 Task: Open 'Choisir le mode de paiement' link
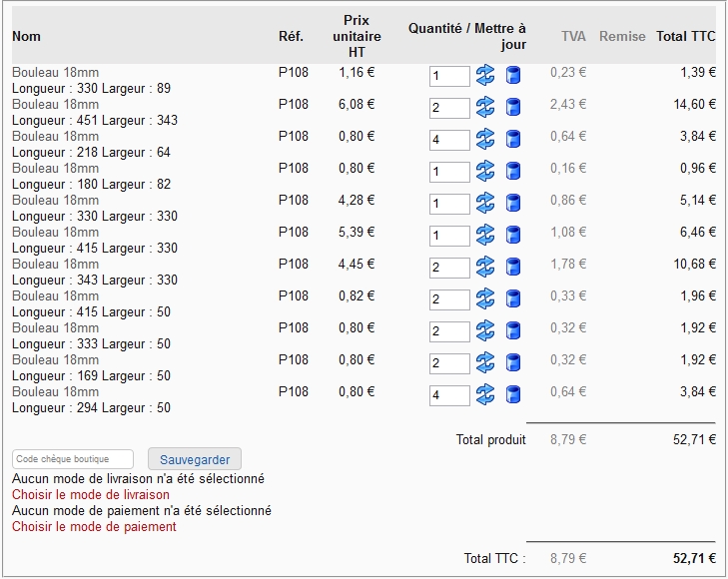[94, 526]
